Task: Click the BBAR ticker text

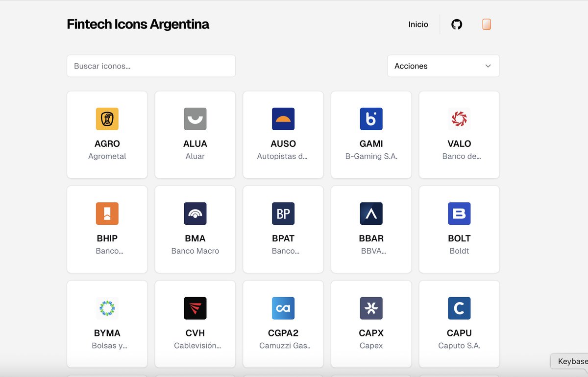Action: tap(371, 238)
